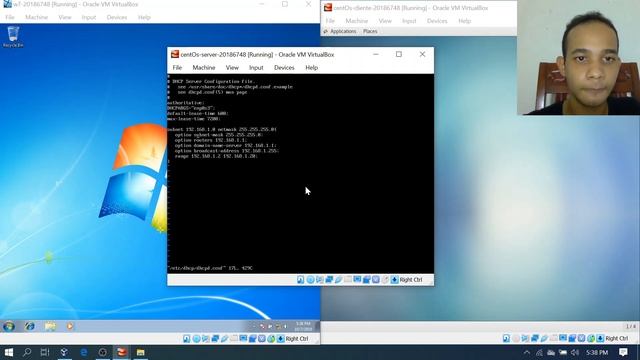The height and width of the screenshot is (360, 640).
Task: Click network indicator in centOs-server status bar
Action: coord(329,280)
